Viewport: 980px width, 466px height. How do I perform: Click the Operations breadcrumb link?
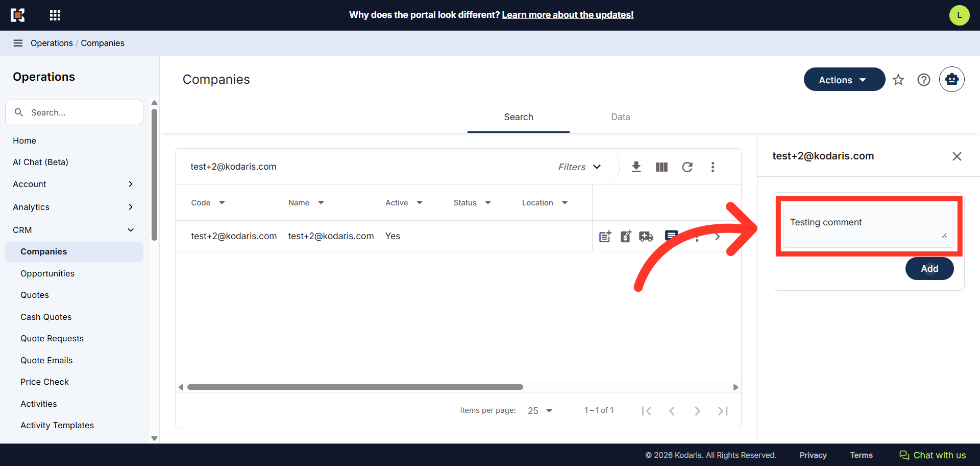point(52,43)
